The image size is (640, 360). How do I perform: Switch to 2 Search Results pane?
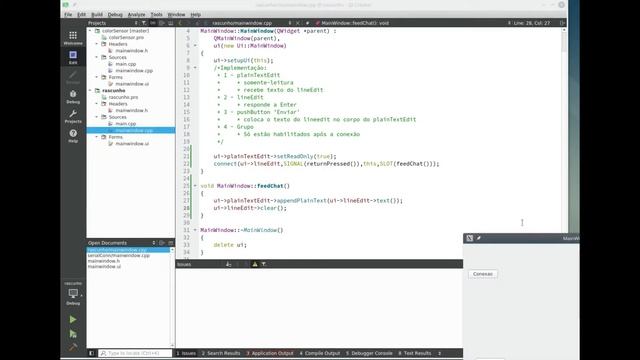click(x=221, y=353)
